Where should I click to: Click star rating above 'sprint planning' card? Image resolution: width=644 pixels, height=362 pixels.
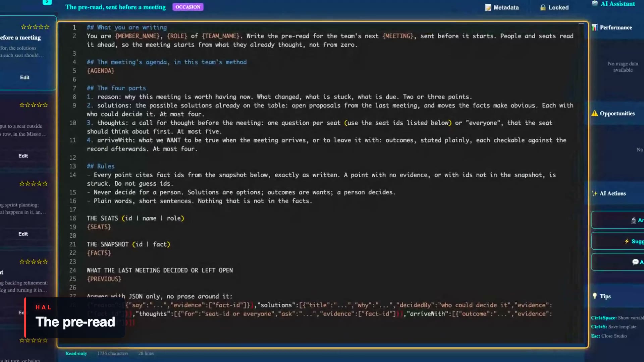[x=34, y=184]
